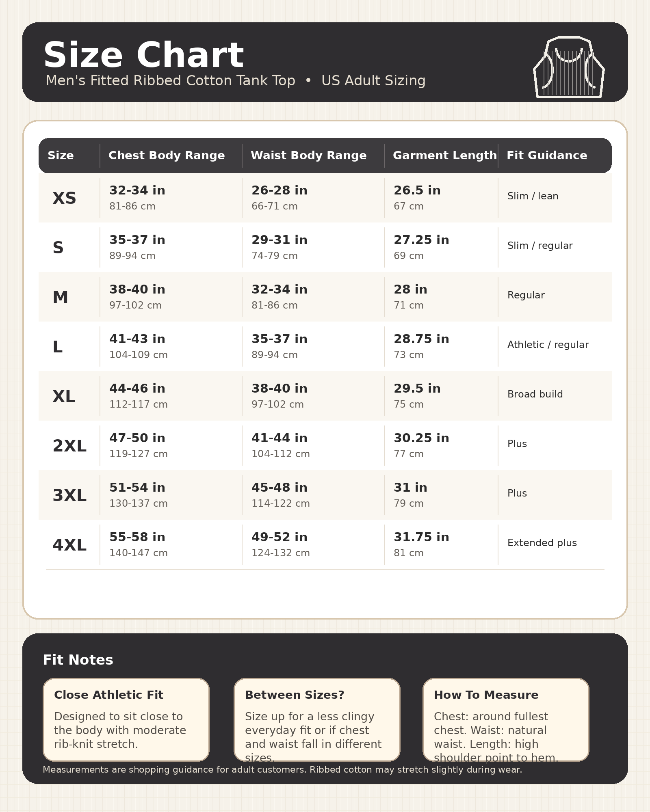Open the How To Measure card
The height and width of the screenshot is (812, 650).
(x=506, y=719)
